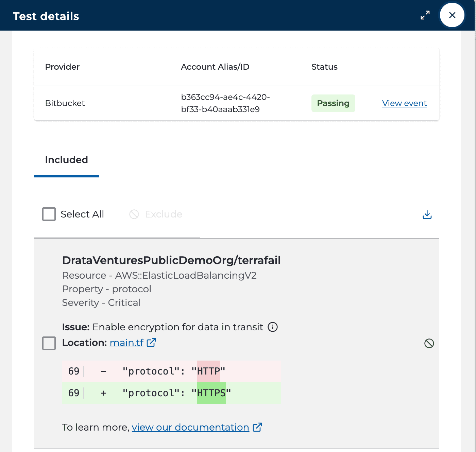Viewport: 476px width, 452px height.
Task: Click the Bitbucket provider row
Action: click(65, 103)
